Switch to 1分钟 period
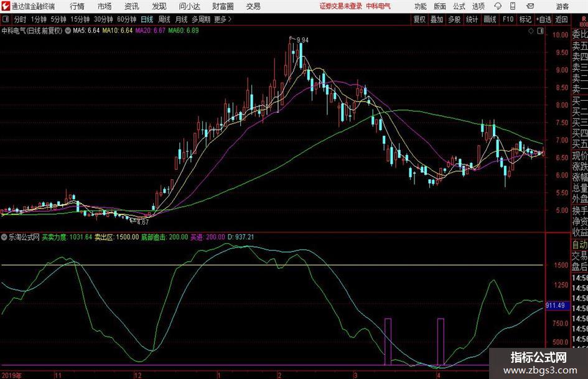Image resolution: width=588 pixels, height=379 pixels. (x=39, y=19)
